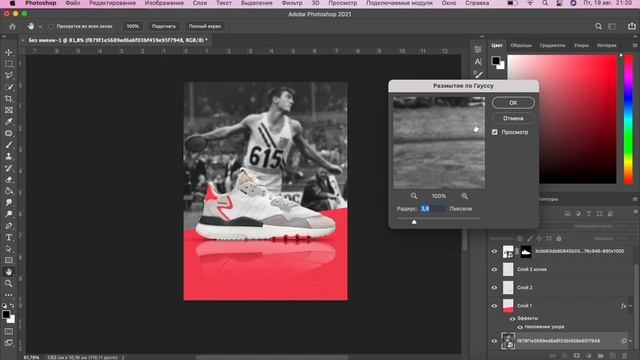Open the Layers panel flyout menu
Screen dimensions: 640x360
pos(635,199)
